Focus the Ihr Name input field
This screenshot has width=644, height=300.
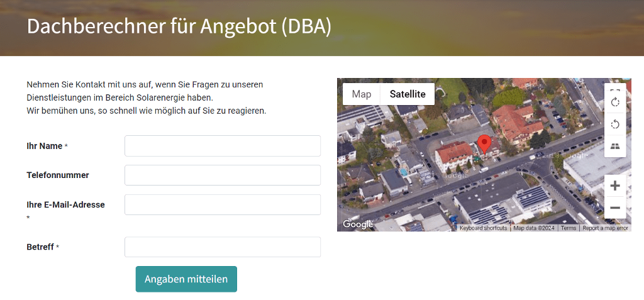(x=223, y=146)
